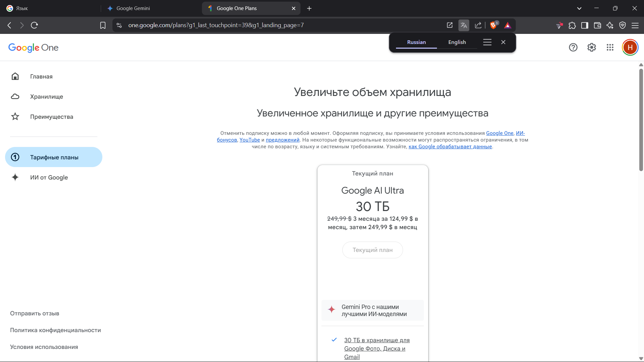Click the scrollbar down arrow

(x=641, y=359)
